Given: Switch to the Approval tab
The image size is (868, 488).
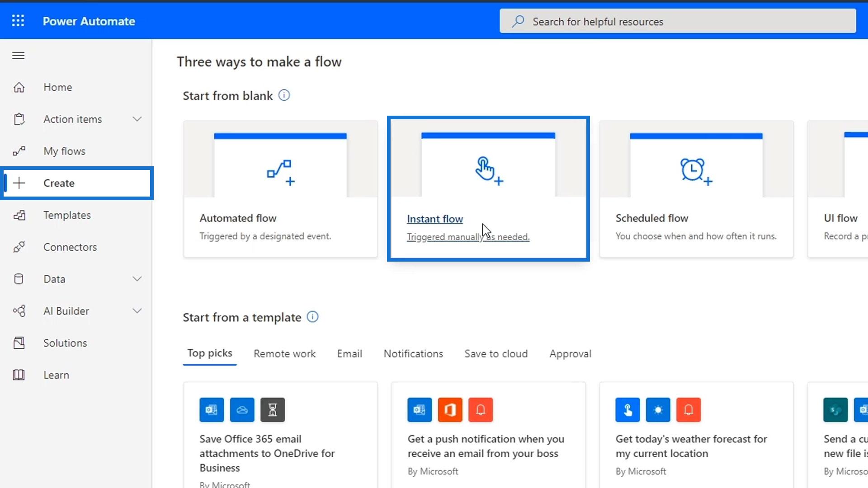Looking at the screenshot, I should [x=570, y=354].
